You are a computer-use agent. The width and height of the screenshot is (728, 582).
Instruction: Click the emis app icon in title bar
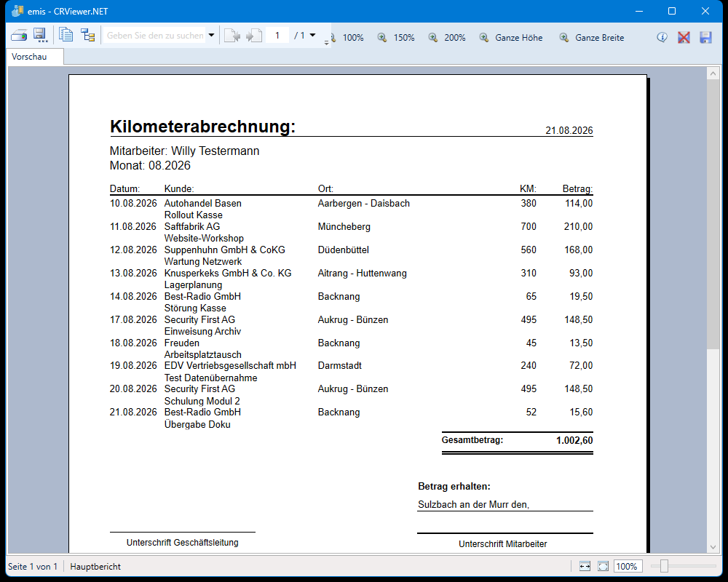click(17, 11)
